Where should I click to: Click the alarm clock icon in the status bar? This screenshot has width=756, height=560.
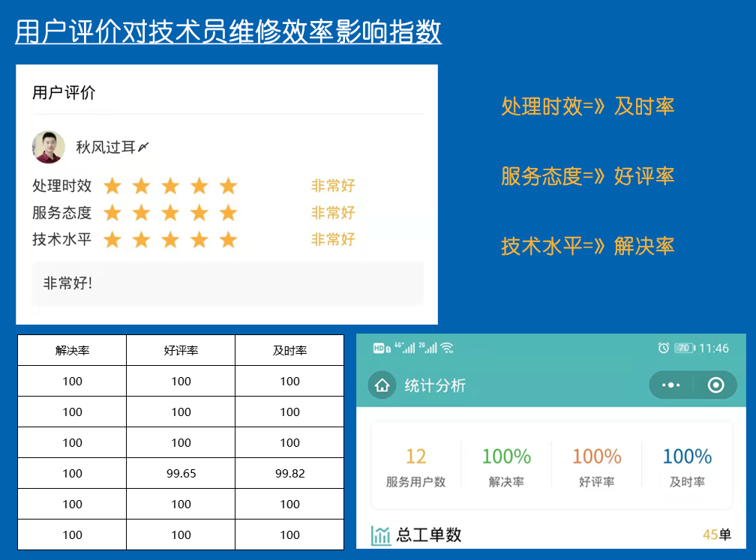[661, 347]
